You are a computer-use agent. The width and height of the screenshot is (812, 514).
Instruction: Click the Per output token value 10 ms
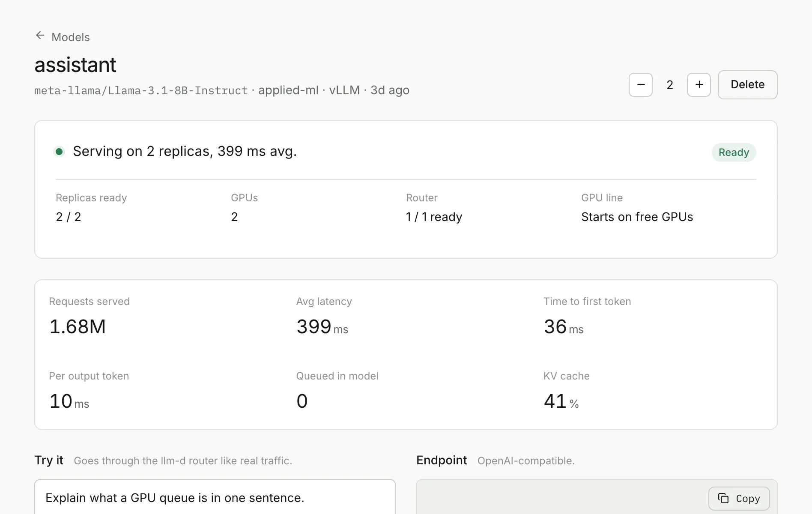click(69, 401)
